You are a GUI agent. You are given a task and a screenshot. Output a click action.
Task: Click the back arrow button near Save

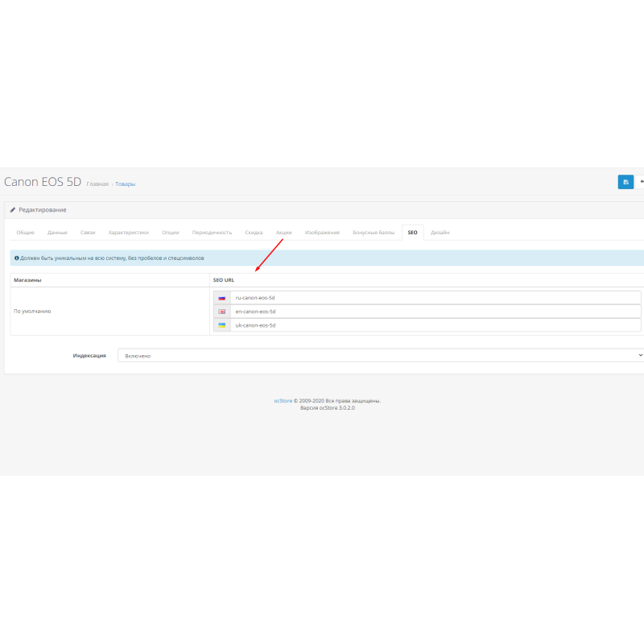click(x=642, y=182)
